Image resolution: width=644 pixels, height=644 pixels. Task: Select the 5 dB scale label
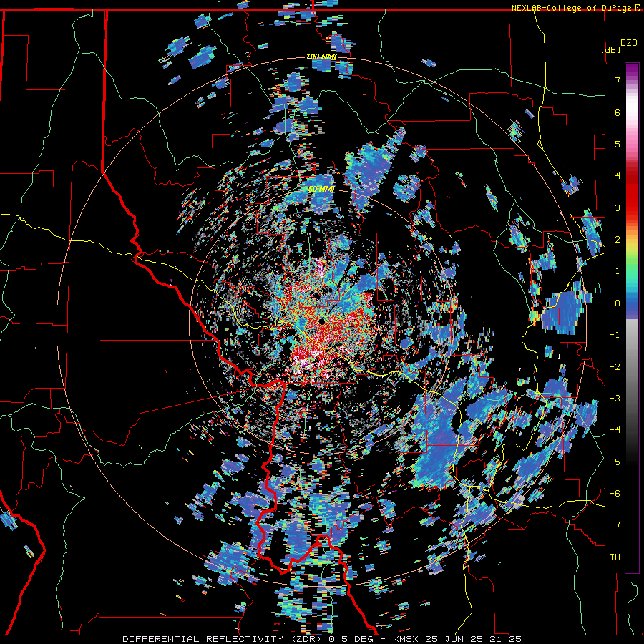[618, 144]
